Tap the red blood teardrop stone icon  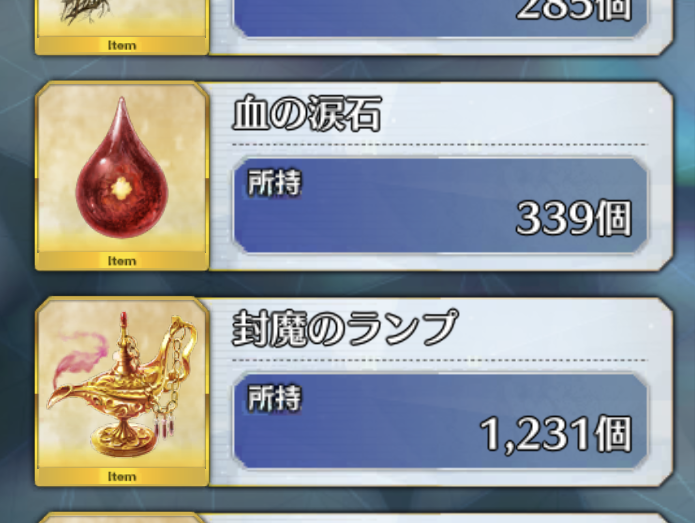point(121,168)
